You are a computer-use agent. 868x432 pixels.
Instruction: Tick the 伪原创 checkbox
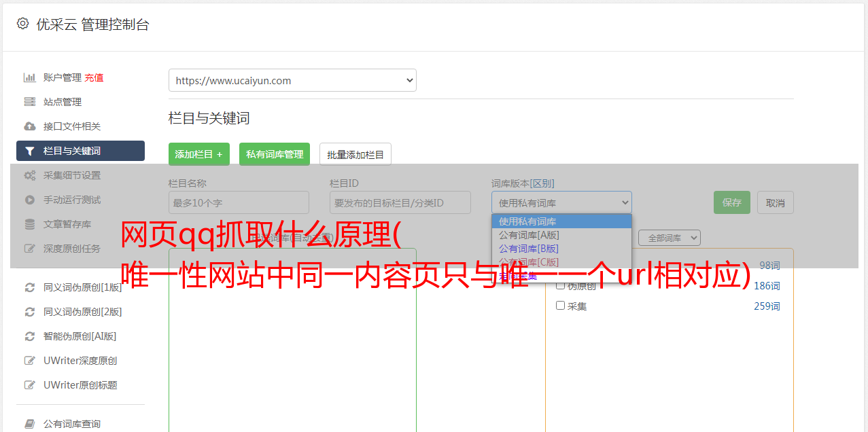[x=561, y=285]
